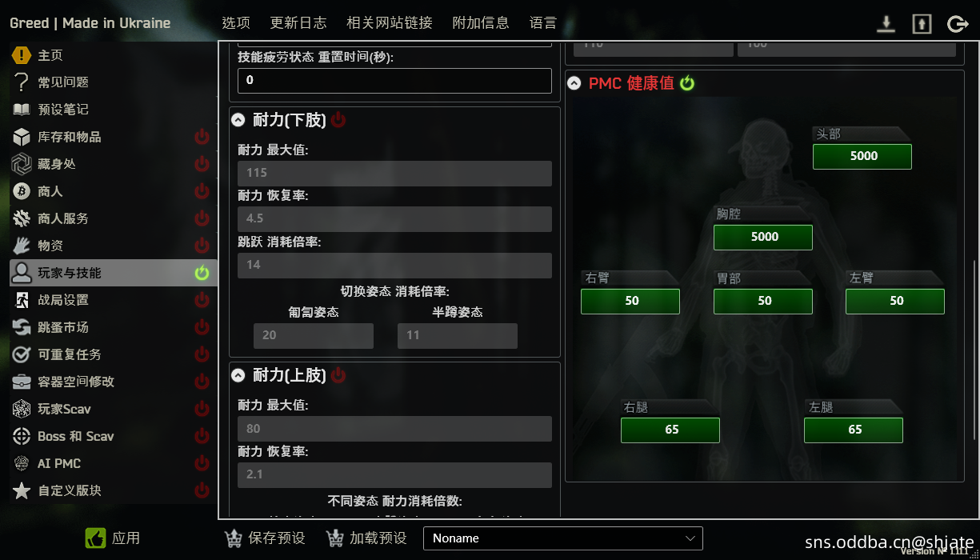This screenshot has height=560, width=980.
Task: Enable the 耐力(下肢) power toggle
Action: point(338,120)
